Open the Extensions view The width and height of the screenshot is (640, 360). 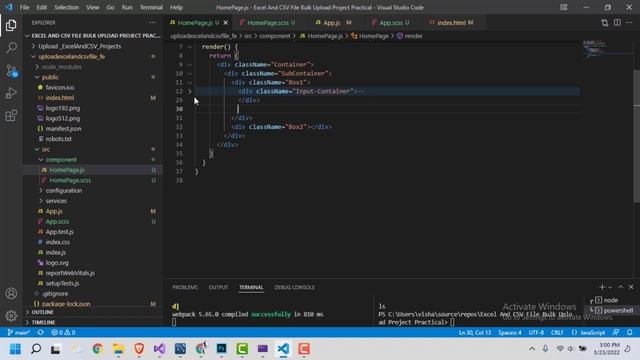[x=11, y=116]
